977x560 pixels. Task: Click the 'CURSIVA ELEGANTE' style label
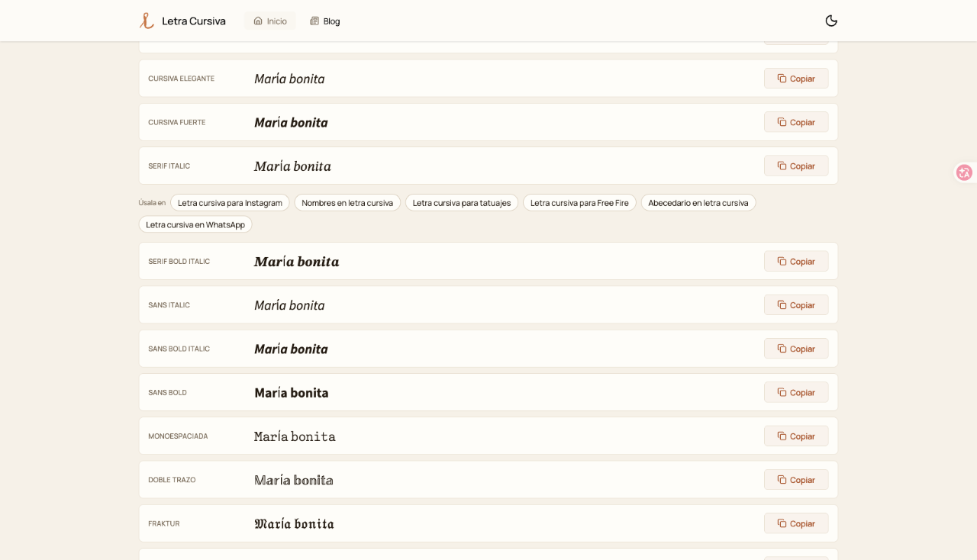pos(181,79)
